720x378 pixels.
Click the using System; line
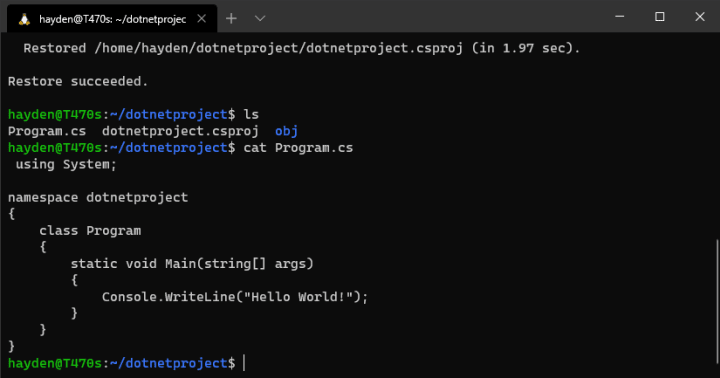(x=66, y=164)
